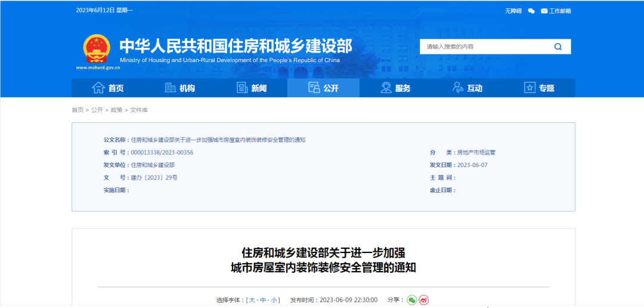
Task: Click date text 2023年6月12日 星期一
Action: click(104, 11)
